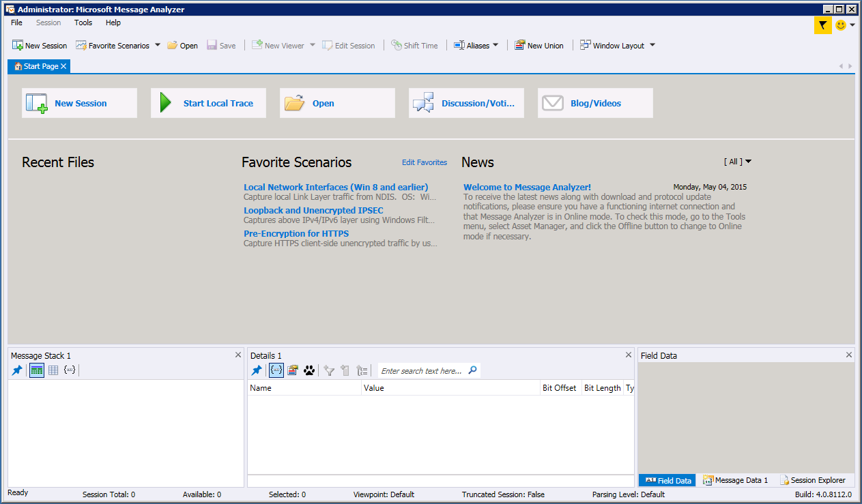The image size is (862, 504).
Task: Click the New Union toolbar button
Action: (x=539, y=46)
